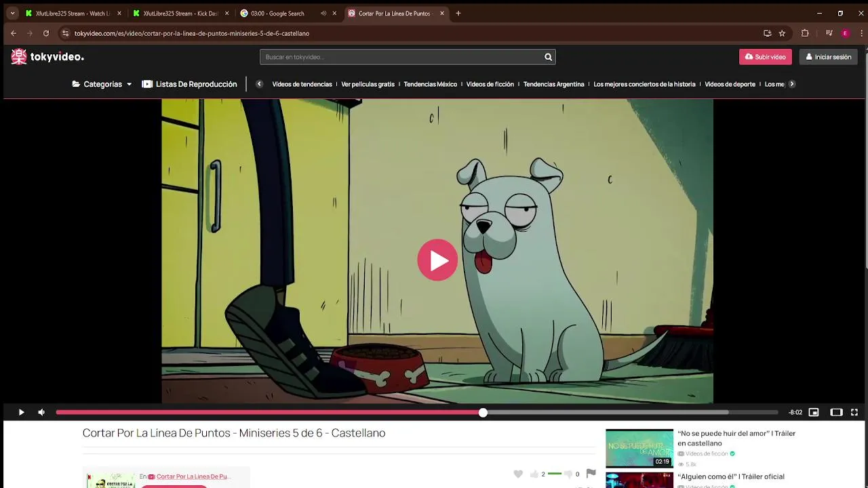Screen dimensions: 868x488
Task: Click the remaining time -8:02 display
Action: (x=795, y=412)
